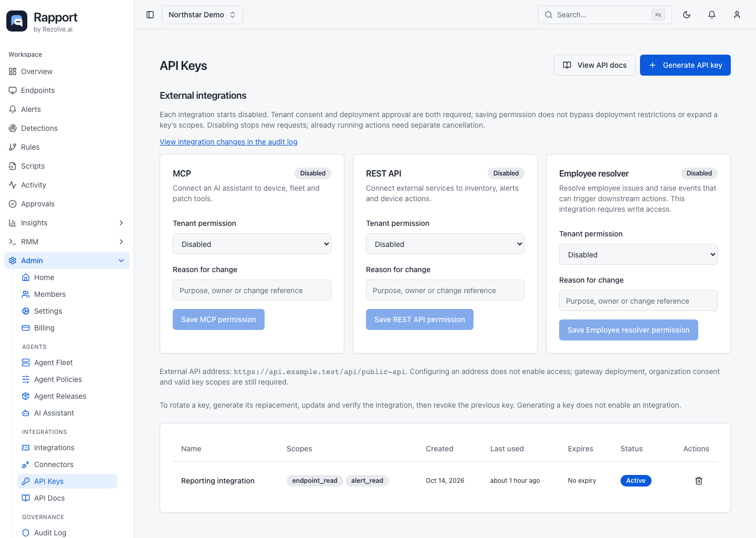This screenshot has height=538, width=756.
Task: Open Admin Home page
Action: coord(67,277)
